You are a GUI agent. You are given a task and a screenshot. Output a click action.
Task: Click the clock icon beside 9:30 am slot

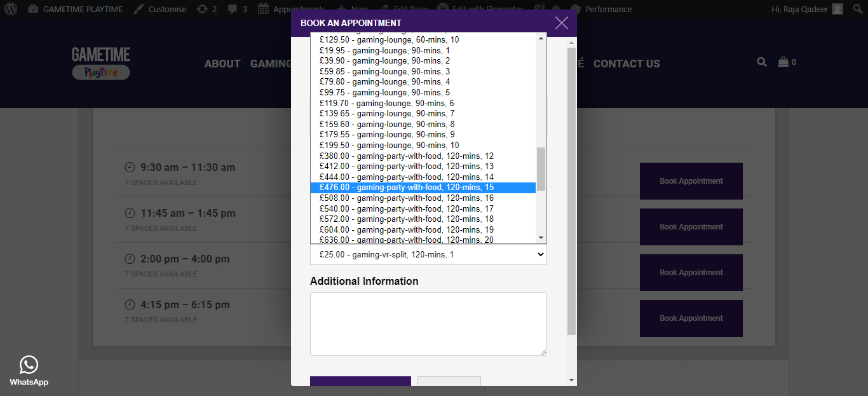(130, 167)
